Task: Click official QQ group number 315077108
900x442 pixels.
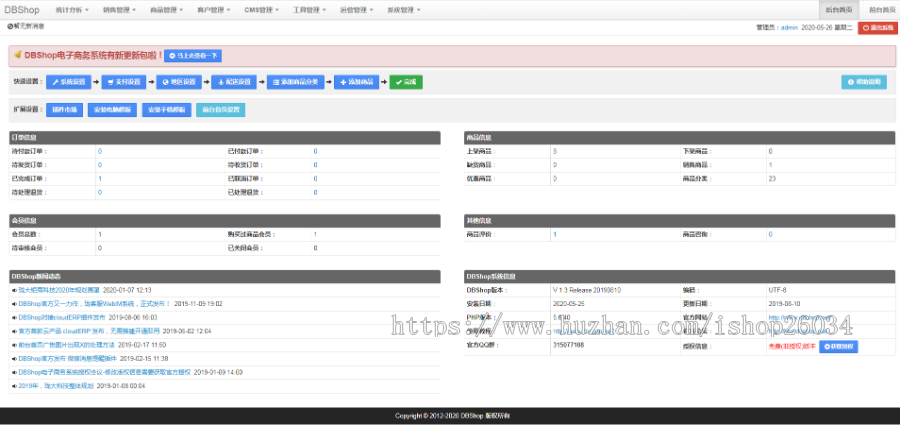Action: coord(568,345)
